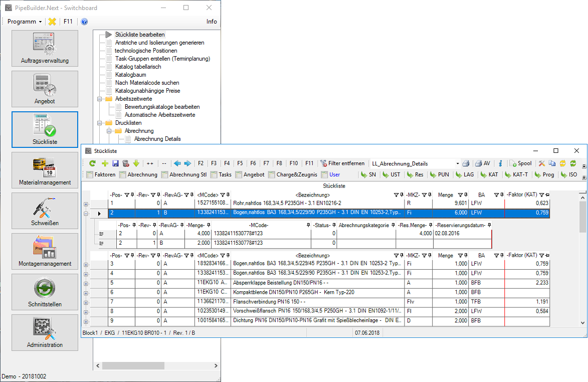Image resolution: width=588 pixels, height=382 pixels.
Task: Click the Stückliste window vertical scrollbar
Action: tap(582, 251)
